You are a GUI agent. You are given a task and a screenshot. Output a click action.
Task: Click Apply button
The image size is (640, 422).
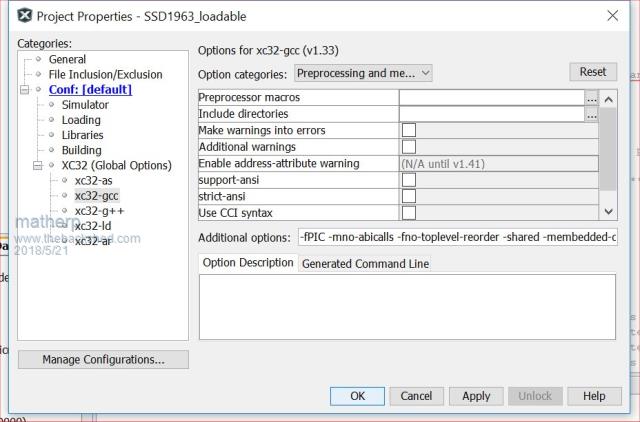pyautogui.click(x=476, y=396)
